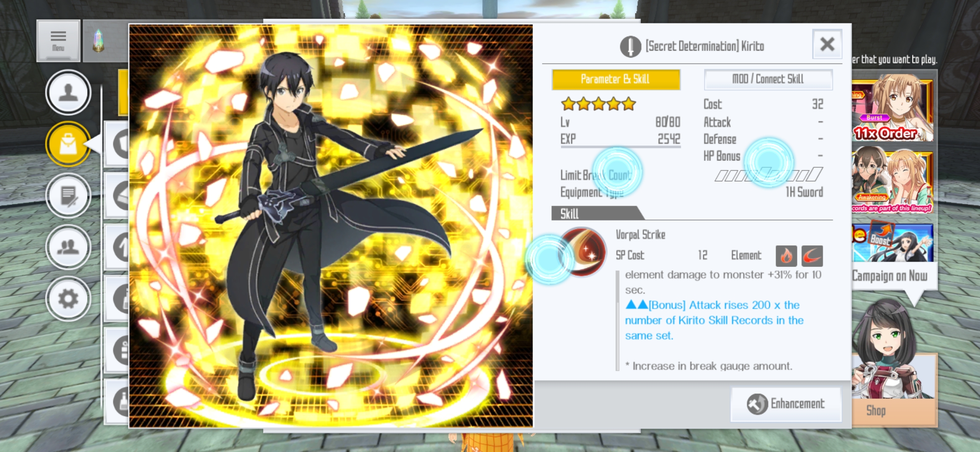The image size is (980, 452).
Task: Click the Limit Break Count gauge
Action: click(769, 175)
